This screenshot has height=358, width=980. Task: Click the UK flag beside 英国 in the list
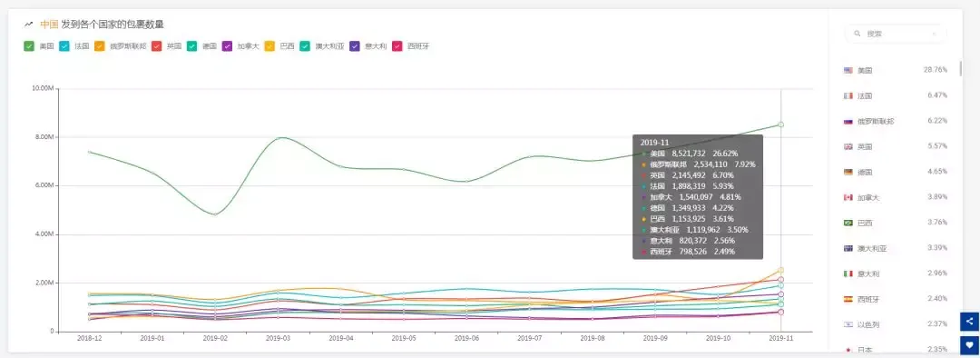(848, 147)
